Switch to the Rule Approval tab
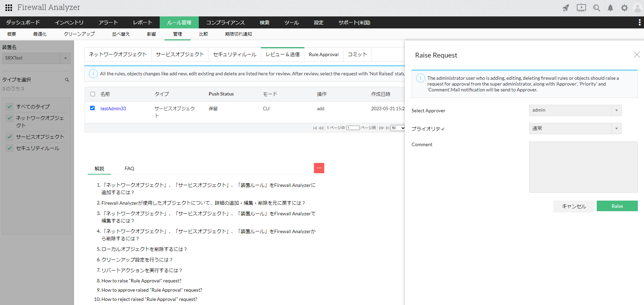Image resolution: width=644 pixels, height=305 pixels. pos(323,54)
